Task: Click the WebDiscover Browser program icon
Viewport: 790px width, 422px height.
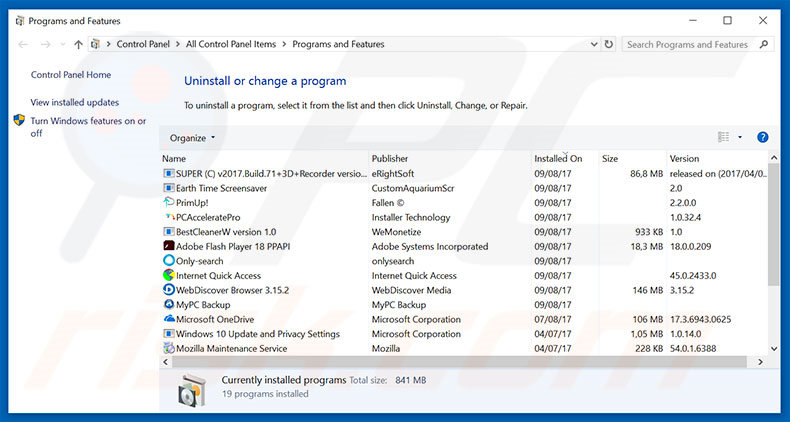Action: click(168, 290)
